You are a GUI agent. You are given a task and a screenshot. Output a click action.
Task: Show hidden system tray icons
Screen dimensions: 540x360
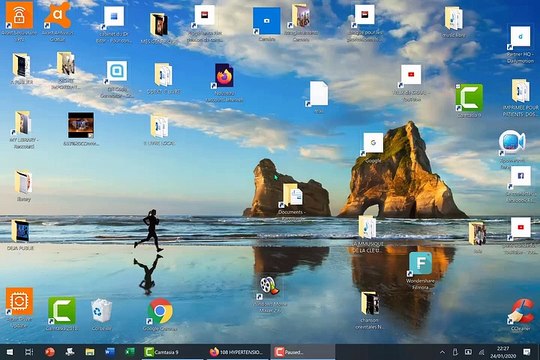pyautogui.click(x=442, y=352)
